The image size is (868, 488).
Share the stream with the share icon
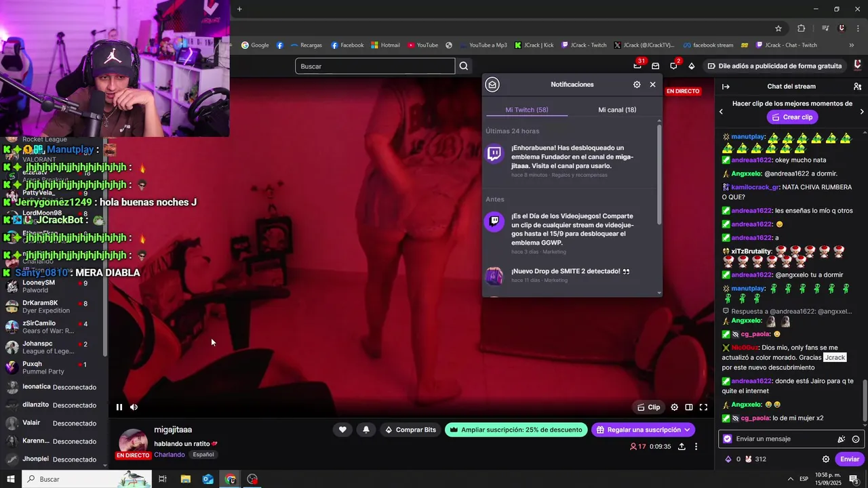pyautogui.click(x=682, y=447)
